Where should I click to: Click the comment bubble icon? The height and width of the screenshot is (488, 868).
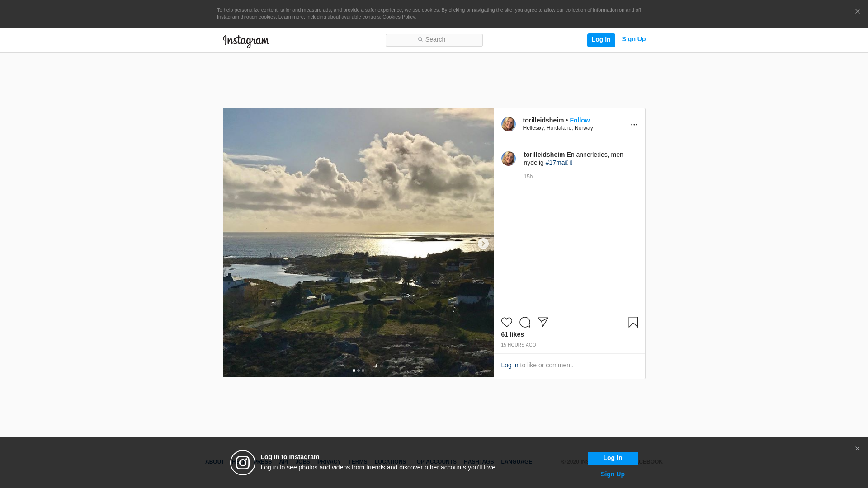(x=524, y=322)
